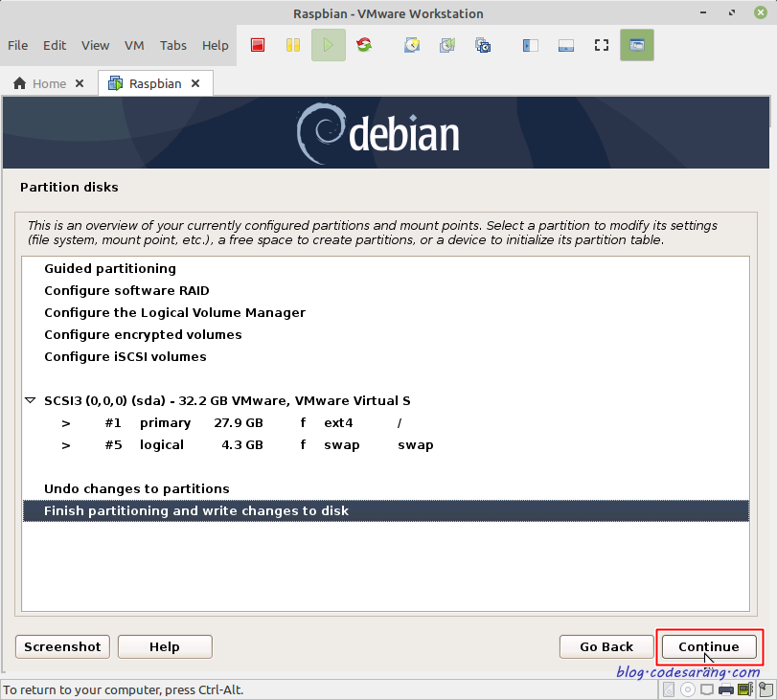Select Configure iSCSI volumes
The height and width of the screenshot is (700, 777).
(x=385, y=356)
